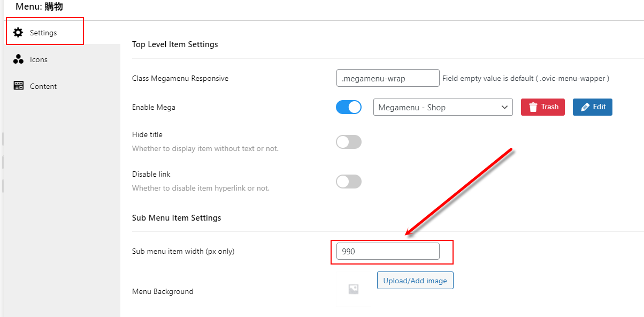Screen dimensions: 644x317
Task: Click the Icons tab's three-dots icon
Action: pyautogui.click(x=18, y=59)
